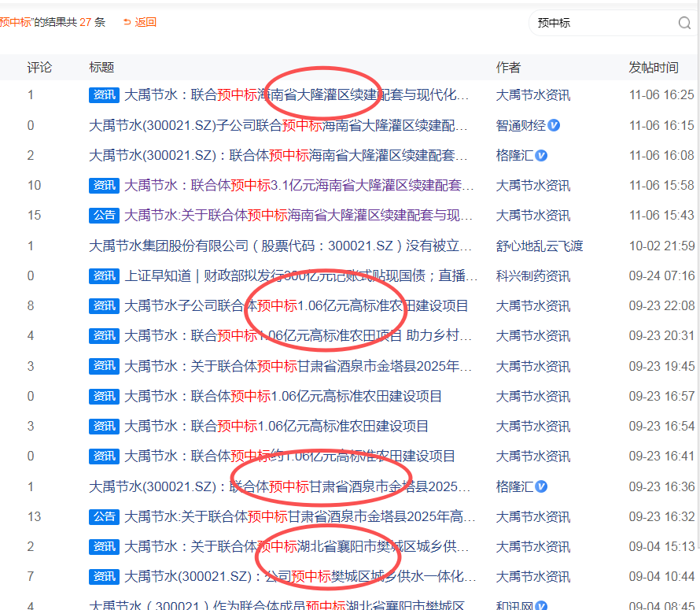700x610 pixels.
Task: Click the 标题 column header
Action: (x=101, y=68)
